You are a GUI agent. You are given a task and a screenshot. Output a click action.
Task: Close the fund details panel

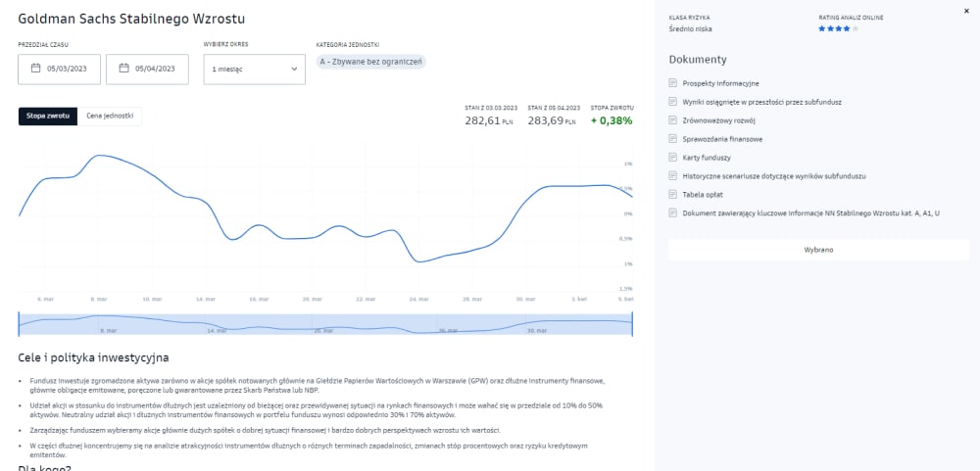[x=967, y=11]
